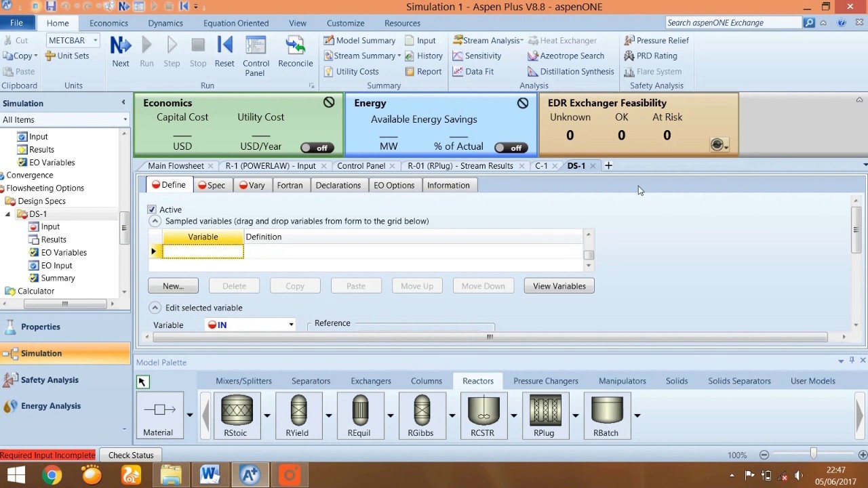Close the DS-1 document tab
This screenshot has width=868, height=488.
click(x=593, y=166)
